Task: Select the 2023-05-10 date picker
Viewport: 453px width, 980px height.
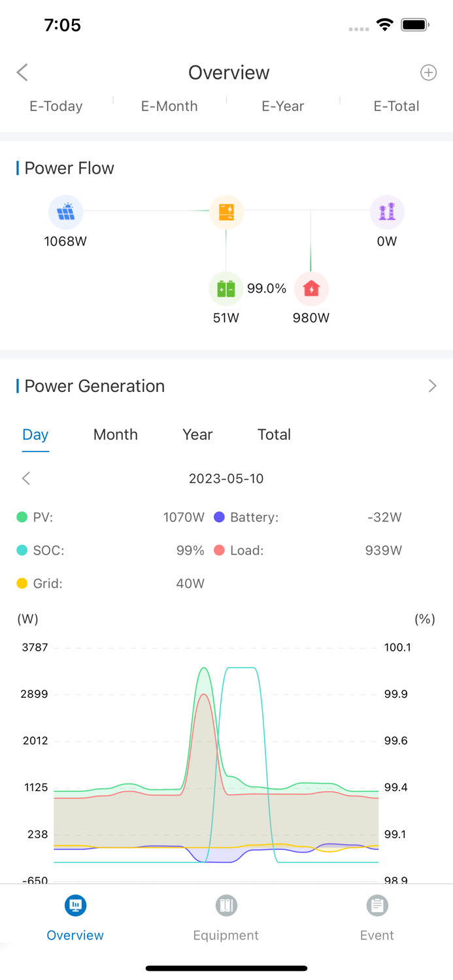Action: tap(226, 479)
